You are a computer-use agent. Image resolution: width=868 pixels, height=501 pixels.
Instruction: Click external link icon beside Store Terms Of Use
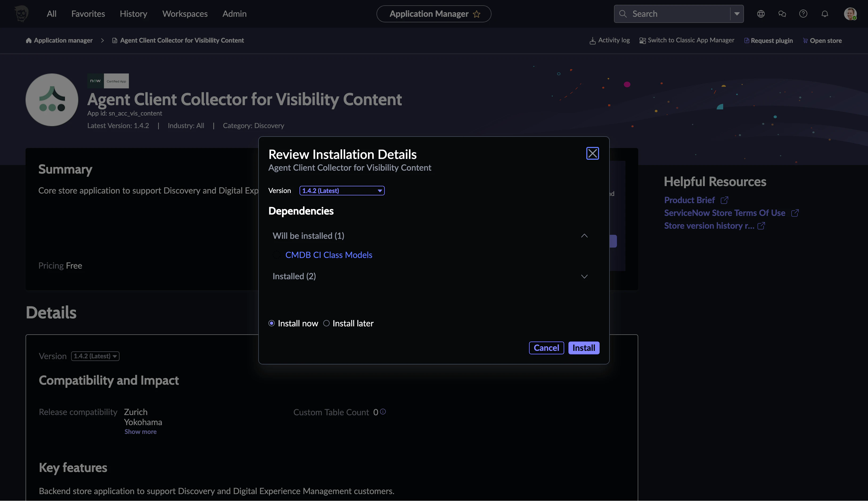tap(795, 213)
